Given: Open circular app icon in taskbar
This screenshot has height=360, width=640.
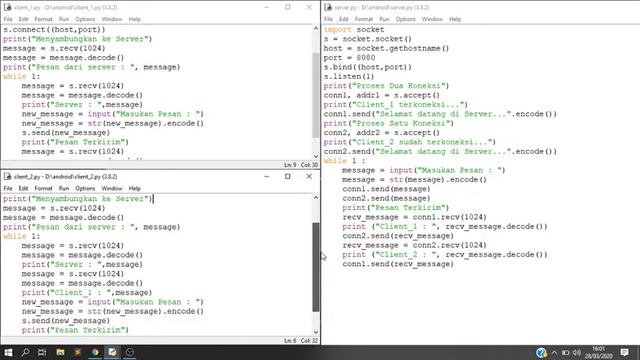Looking at the screenshot, I should pyautogui.click(x=129, y=352).
